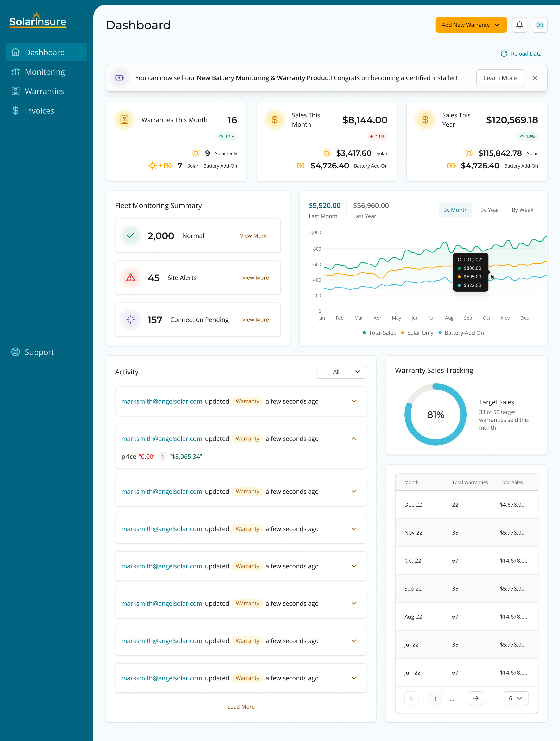The height and width of the screenshot is (741, 560).
Task: Open the All activity filter dropdown
Action: click(x=341, y=371)
